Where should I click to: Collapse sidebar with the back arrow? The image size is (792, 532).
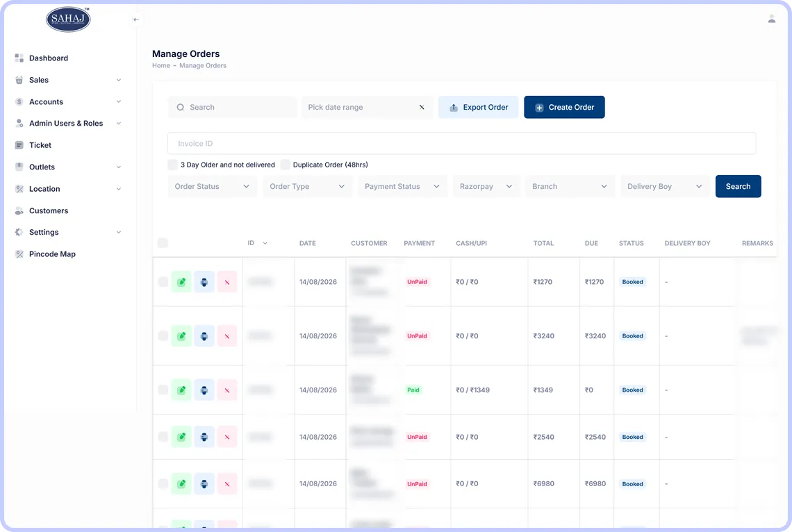[x=136, y=19]
